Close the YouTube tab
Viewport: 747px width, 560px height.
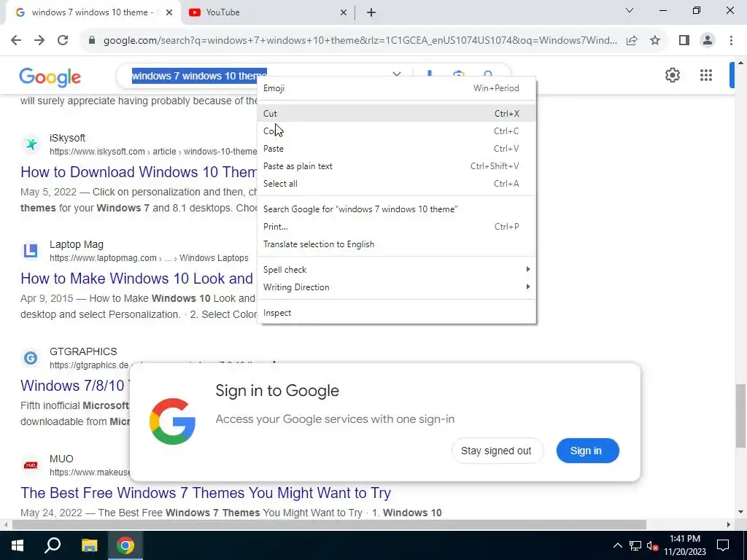click(344, 12)
